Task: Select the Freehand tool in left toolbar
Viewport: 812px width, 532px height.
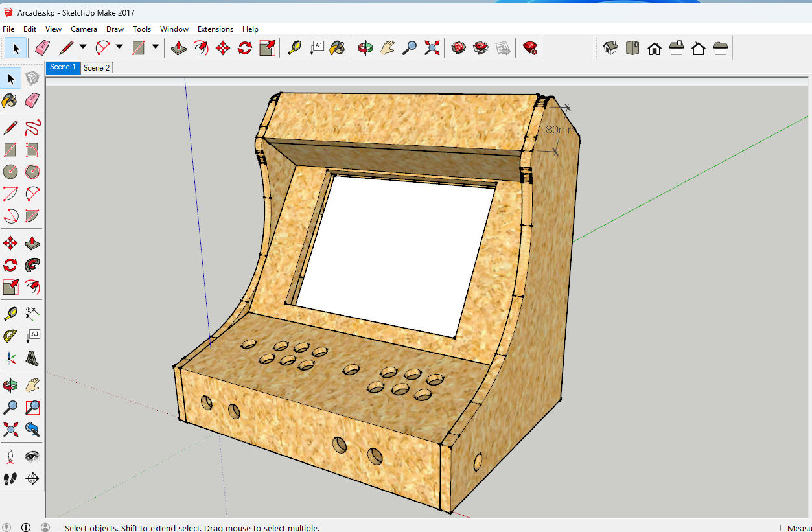Action: 32,127
